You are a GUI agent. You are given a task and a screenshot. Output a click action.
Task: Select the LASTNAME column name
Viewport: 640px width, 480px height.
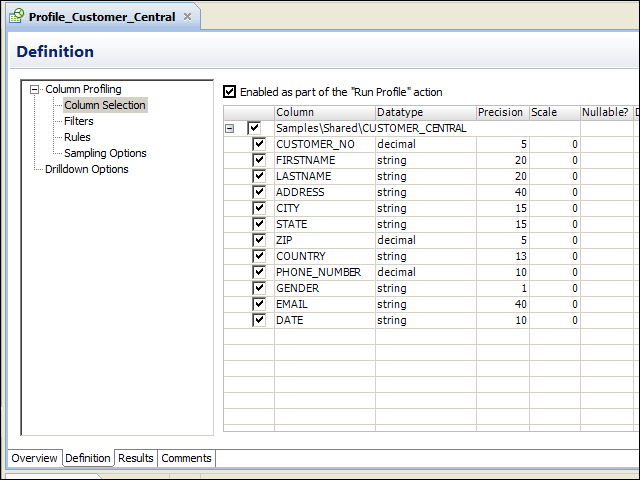pyautogui.click(x=303, y=176)
